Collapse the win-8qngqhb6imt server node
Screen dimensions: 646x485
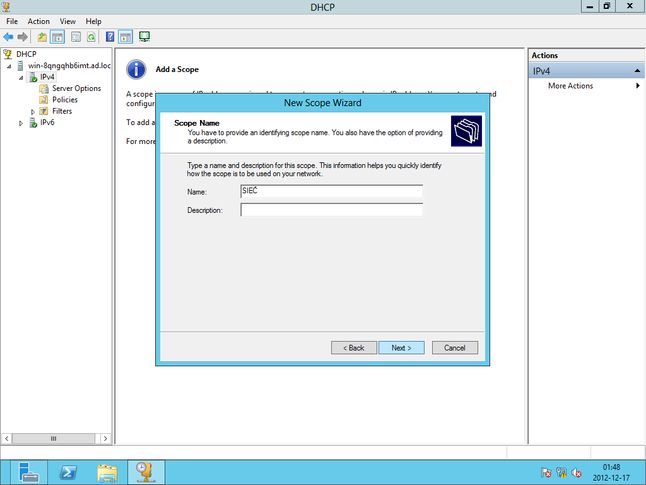tap(9, 66)
